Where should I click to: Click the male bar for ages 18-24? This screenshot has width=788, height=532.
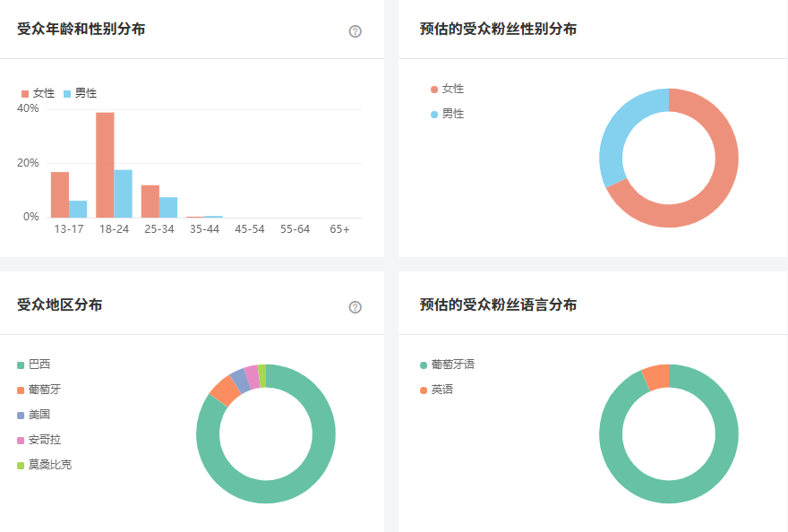[x=123, y=193]
